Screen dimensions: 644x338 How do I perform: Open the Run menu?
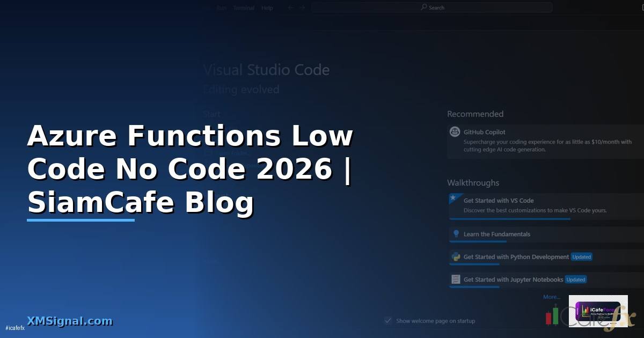222,8
